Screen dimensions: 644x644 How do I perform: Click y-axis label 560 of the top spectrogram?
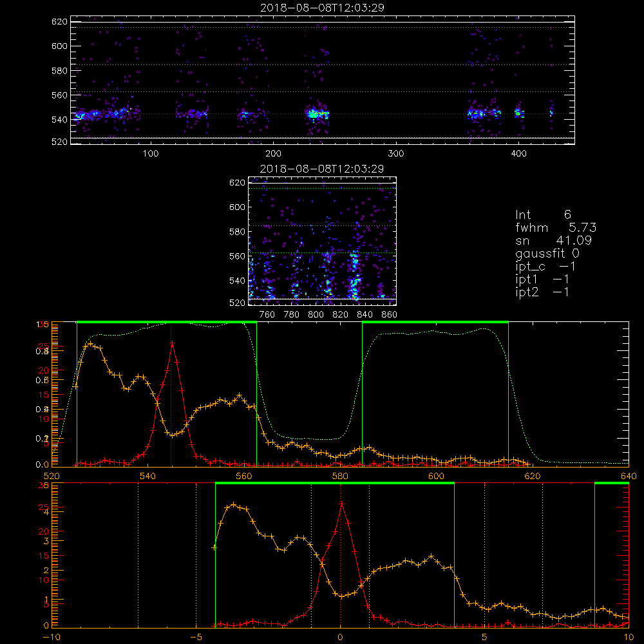pos(59,95)
